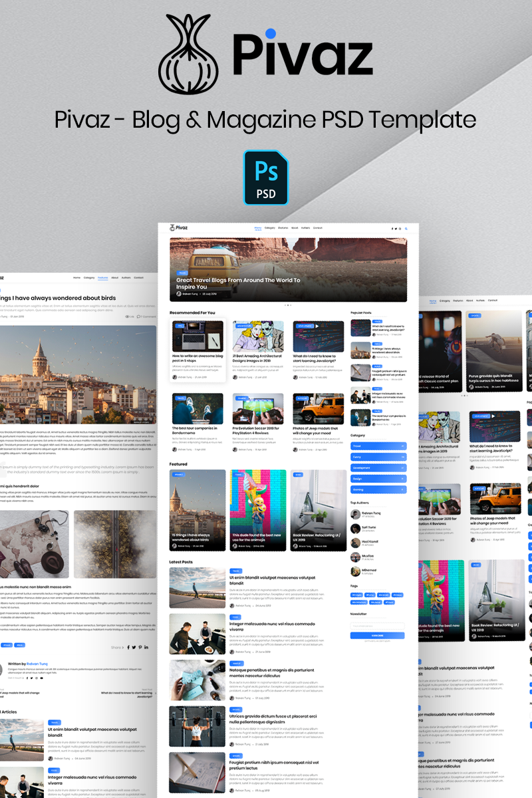Click hero slider pagination dots

tap(288, 305)
